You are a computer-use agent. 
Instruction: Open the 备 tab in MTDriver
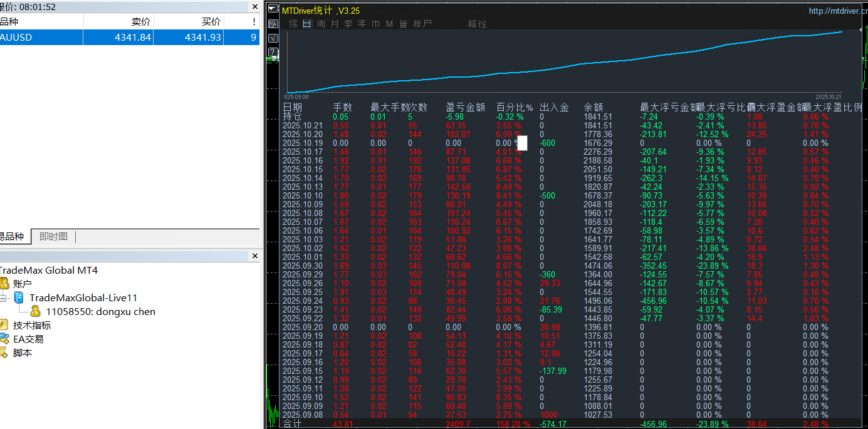click(403, 24)
